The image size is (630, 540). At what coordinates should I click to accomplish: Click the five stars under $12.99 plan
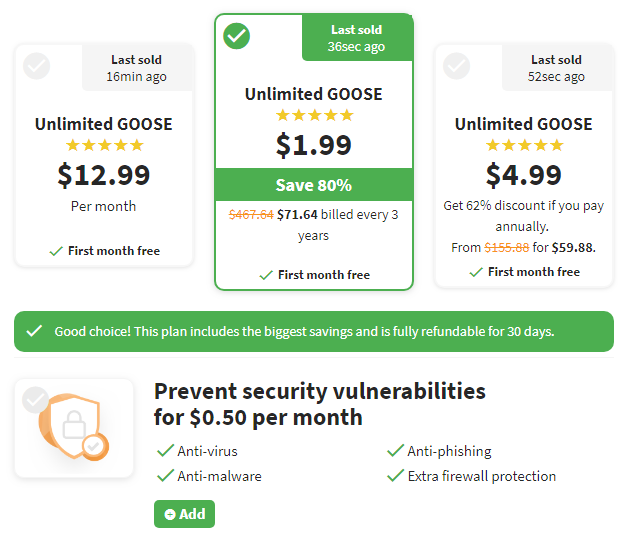point(105,145)
